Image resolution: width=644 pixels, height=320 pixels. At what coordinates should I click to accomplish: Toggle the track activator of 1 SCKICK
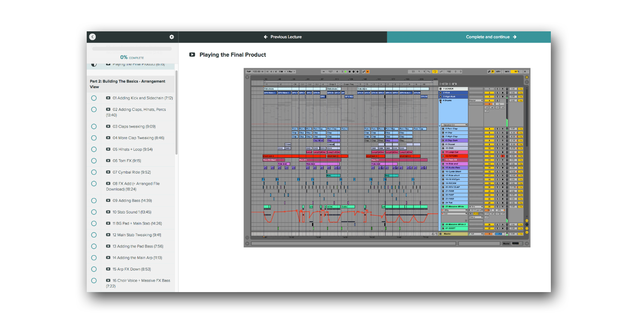489,89
